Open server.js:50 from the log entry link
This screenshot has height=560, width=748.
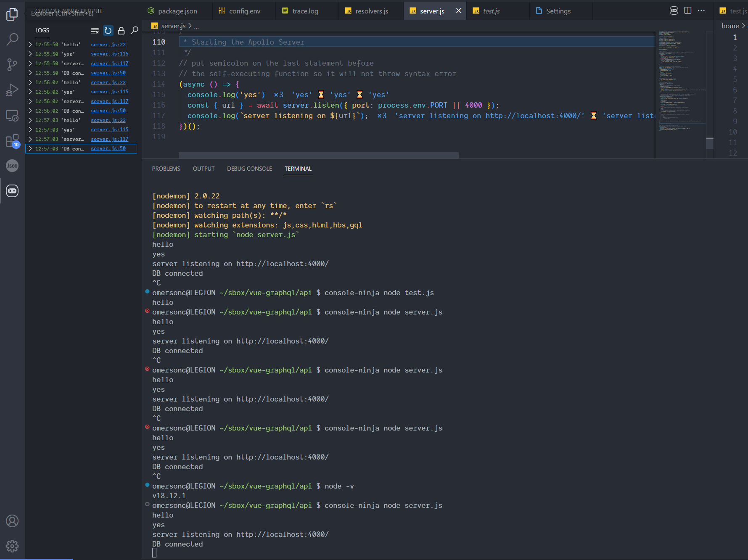point(108,72)
